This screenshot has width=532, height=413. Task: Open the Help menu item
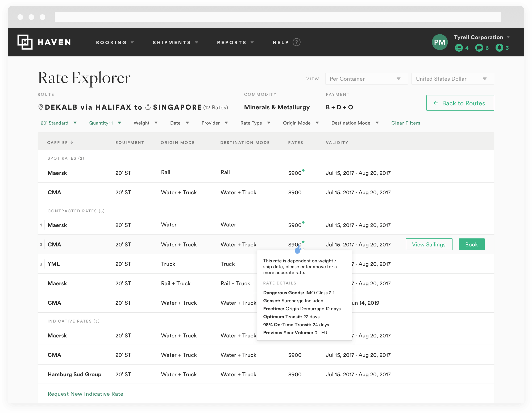[x=281, y=43]
